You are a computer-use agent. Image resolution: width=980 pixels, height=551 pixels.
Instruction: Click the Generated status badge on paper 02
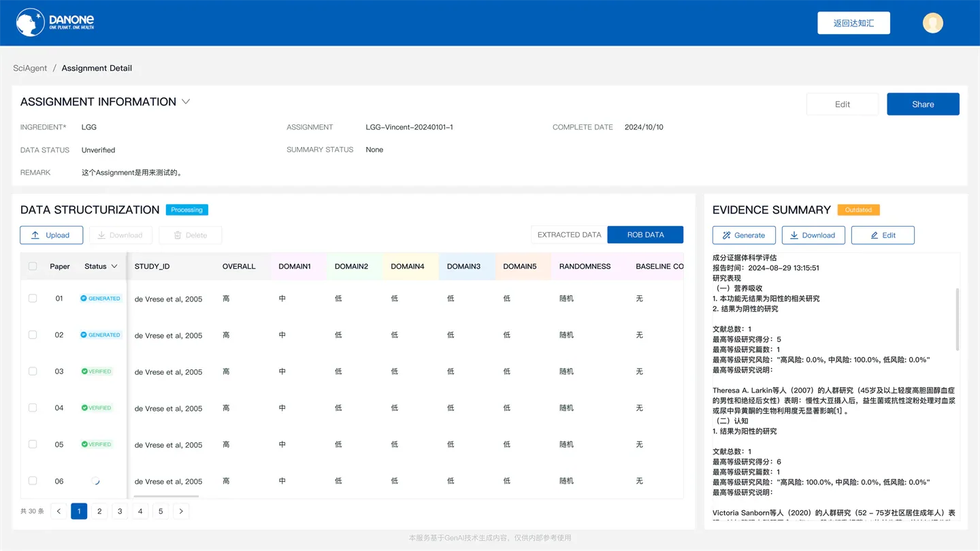(x=101, y=335)
